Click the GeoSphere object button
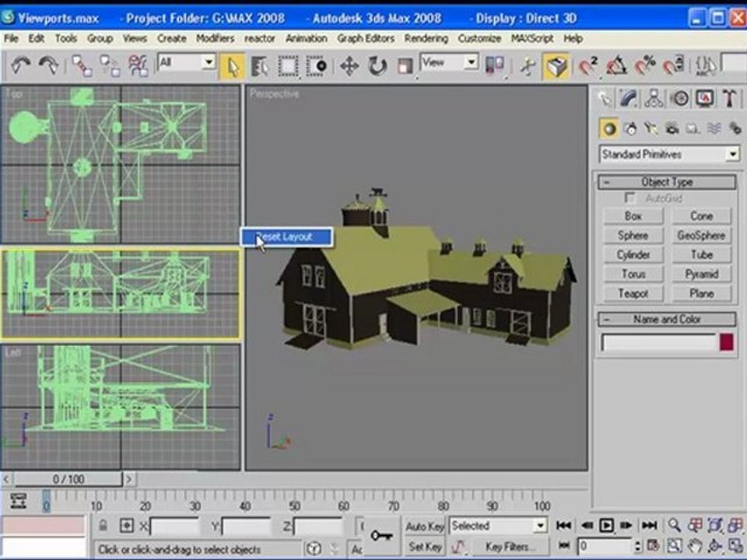This screenshot has height=560, width=747. click(701, 235)
